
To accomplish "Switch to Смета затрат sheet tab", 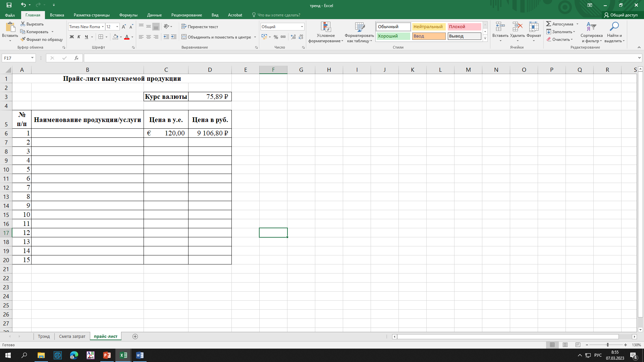I will point(72,337).
